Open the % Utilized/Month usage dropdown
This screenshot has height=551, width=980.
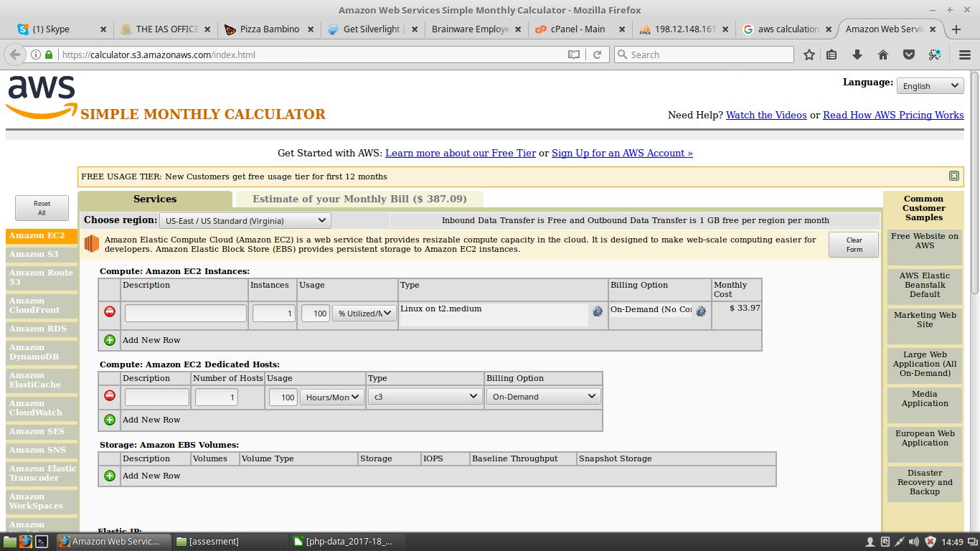(364, 313)
